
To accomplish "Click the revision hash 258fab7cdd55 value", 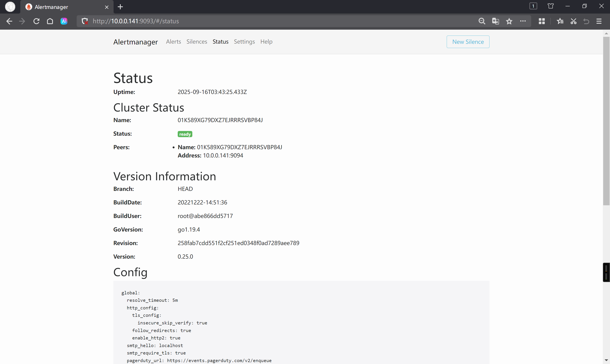I will coord(238,243).
